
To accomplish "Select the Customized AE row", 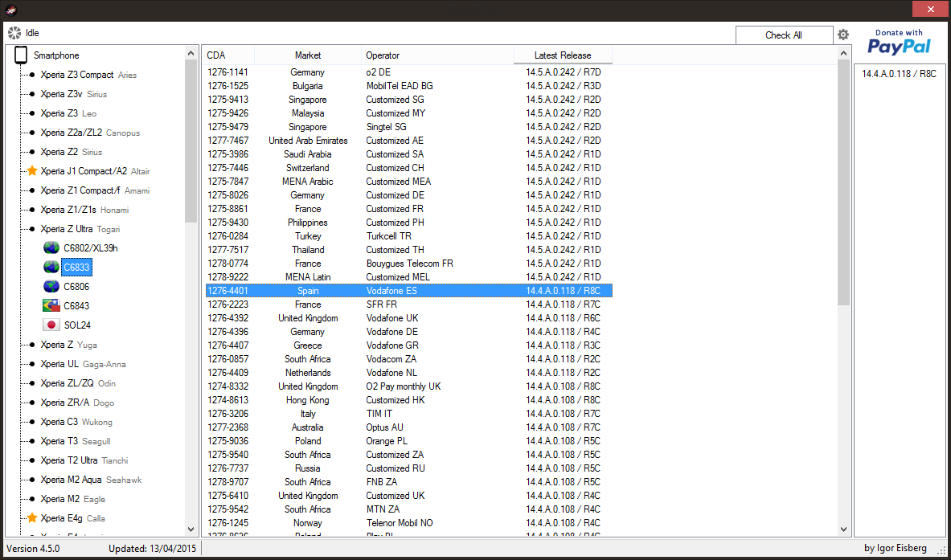I will (x=409, y=141).
